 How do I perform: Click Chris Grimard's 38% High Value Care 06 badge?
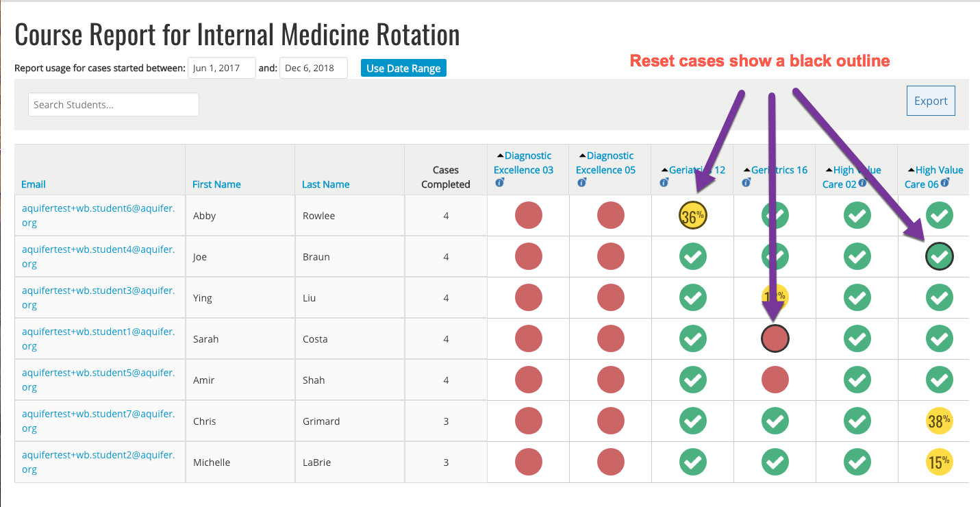(x=939, y=421)
